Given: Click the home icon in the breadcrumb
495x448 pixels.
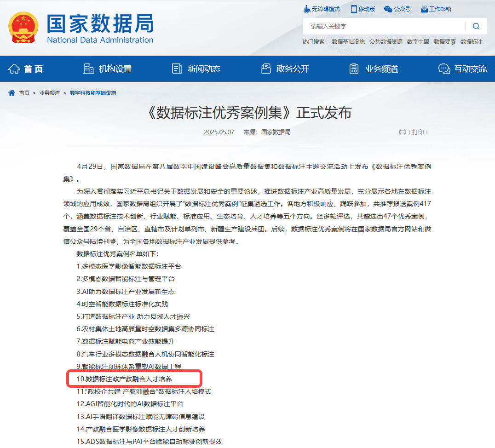Looking at the screenshot, I should [11, 92].
